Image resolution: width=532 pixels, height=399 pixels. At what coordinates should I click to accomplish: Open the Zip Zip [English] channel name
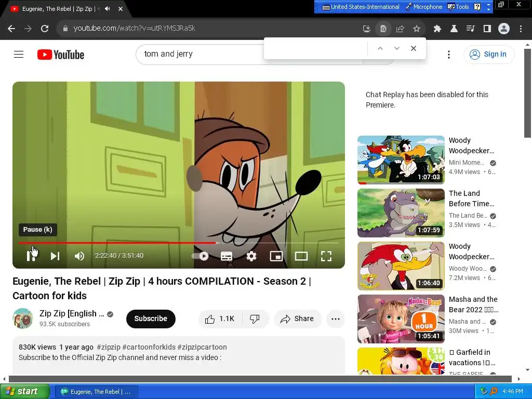[x=72, y=313]
